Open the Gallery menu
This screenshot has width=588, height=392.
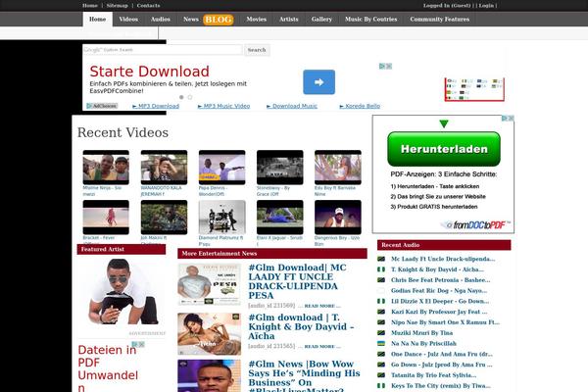point(321,20)
